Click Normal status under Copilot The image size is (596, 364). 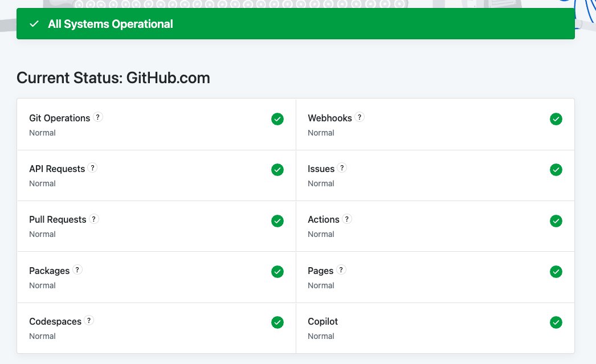(x=321, y=336)
